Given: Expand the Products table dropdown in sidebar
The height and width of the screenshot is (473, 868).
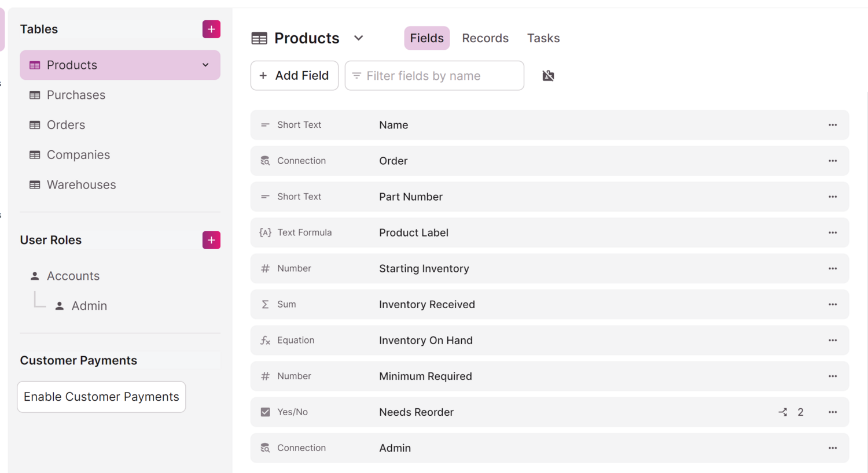Looking at the screenshot, I should pyautogui.click(x=205, y=65).
